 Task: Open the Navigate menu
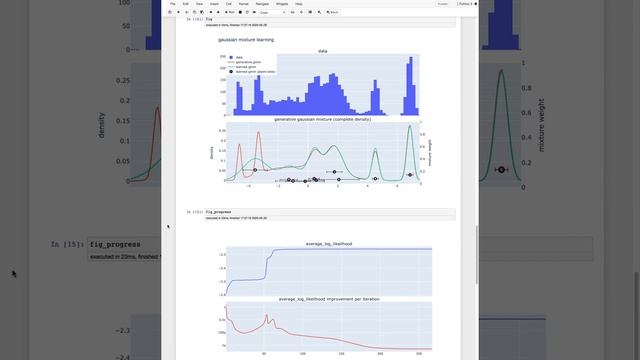[x=262, y=4]
